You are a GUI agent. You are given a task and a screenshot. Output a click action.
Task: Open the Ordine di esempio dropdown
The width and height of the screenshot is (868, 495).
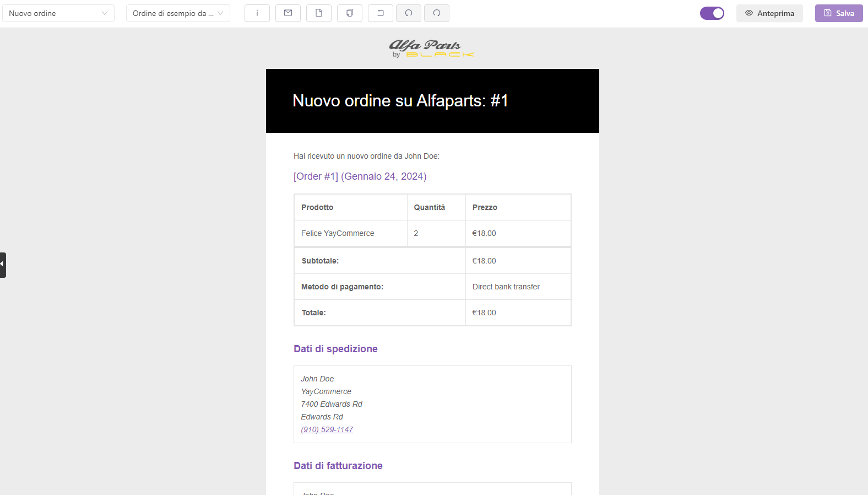coord(177,13)
